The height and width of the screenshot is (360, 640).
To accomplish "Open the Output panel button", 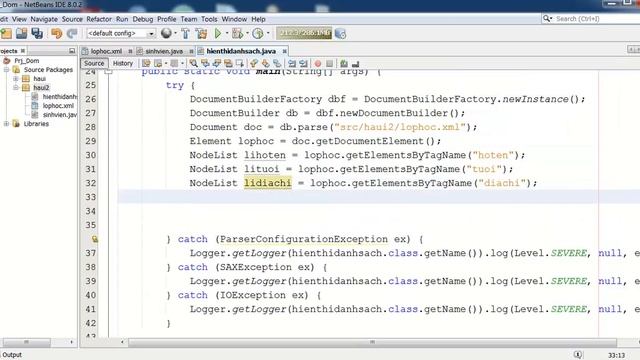I will click(12, 355).
